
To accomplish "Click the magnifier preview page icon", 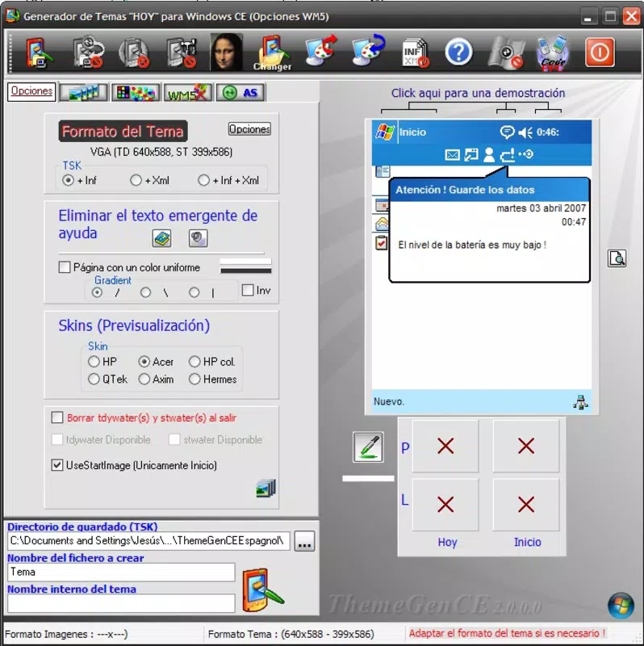I will [x=617, y=258].
